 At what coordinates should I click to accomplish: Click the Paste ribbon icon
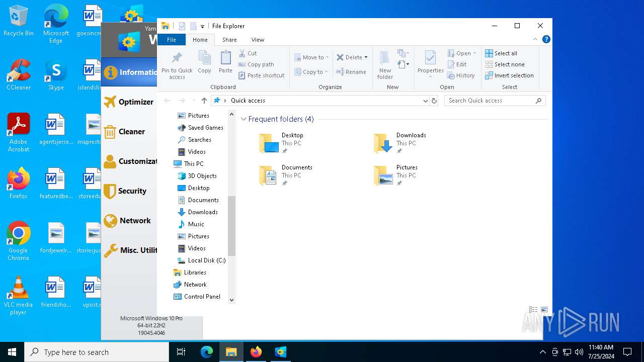[225, 62]
